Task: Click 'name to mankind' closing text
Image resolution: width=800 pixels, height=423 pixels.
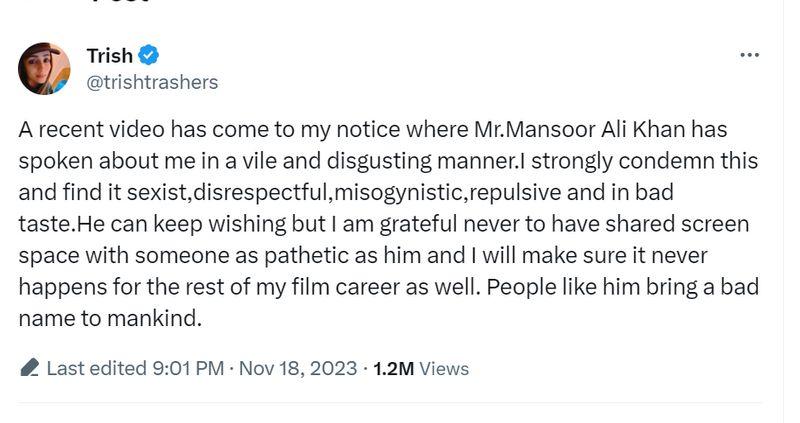Action: coord(110,319)
